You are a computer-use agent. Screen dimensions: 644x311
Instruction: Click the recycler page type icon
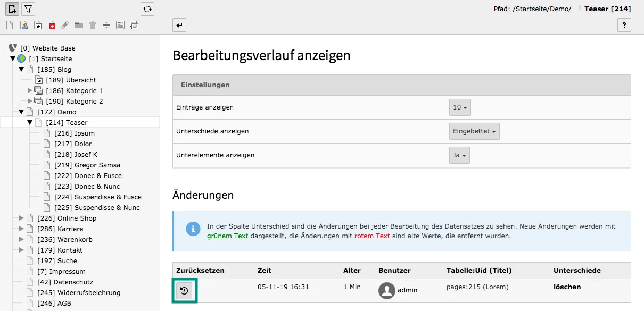click(x=93, y=25)
